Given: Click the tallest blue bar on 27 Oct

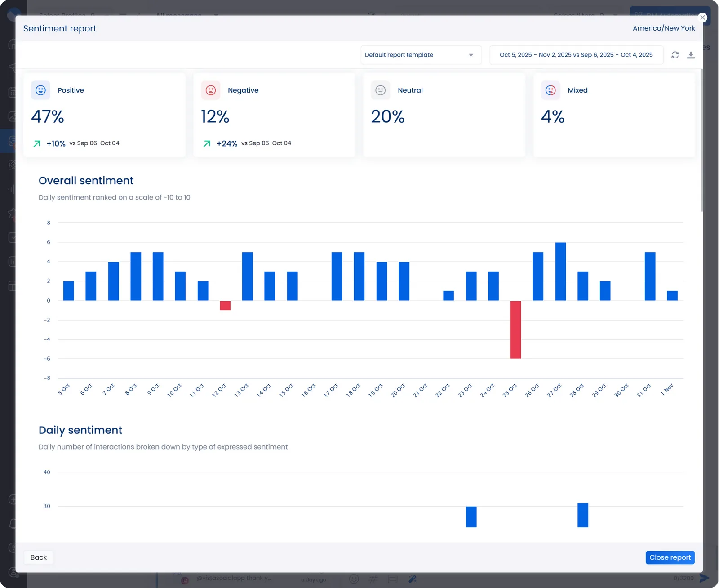Looking at the screenshot, I should point(560,272).
